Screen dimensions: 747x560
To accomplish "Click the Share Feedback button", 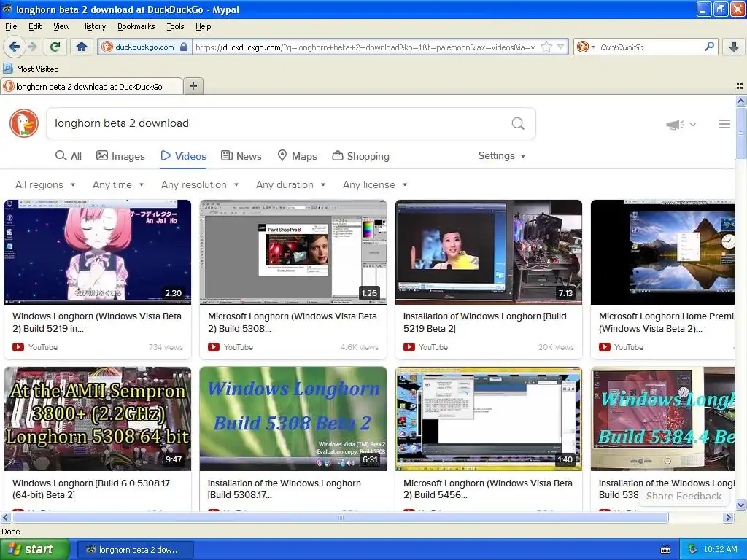I will 684,496.
